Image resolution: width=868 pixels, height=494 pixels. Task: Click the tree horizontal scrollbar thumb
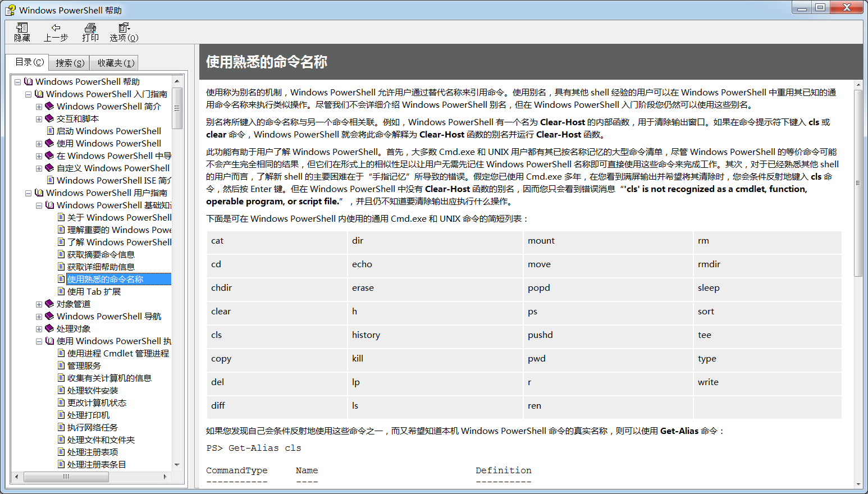[x=66, y=477]
